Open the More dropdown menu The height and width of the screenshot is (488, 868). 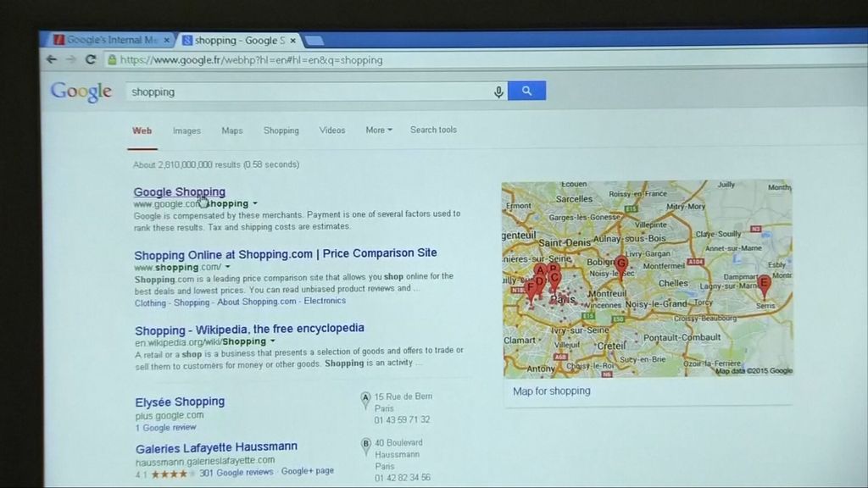(x=379, y=130)
